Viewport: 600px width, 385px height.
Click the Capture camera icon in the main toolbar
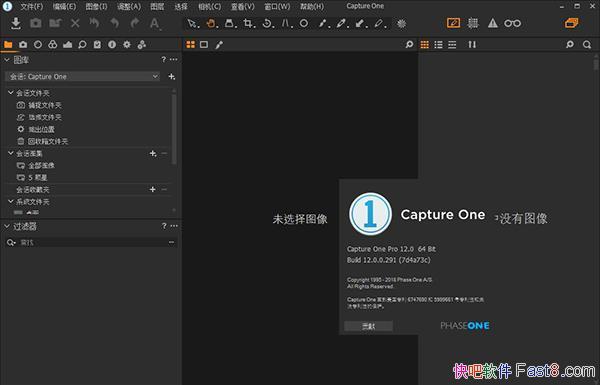coord(36,23)
